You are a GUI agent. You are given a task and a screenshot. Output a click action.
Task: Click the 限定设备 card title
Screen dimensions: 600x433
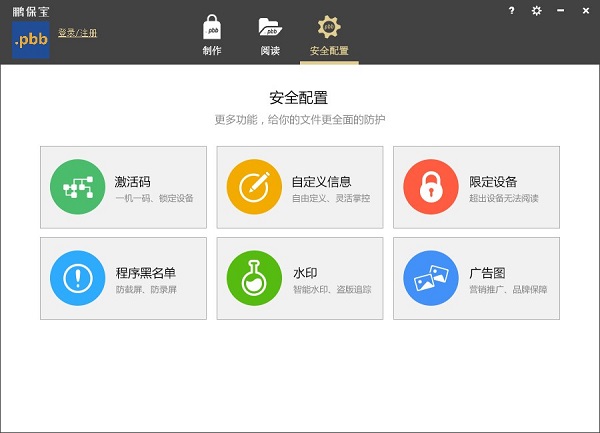point(493,182)
